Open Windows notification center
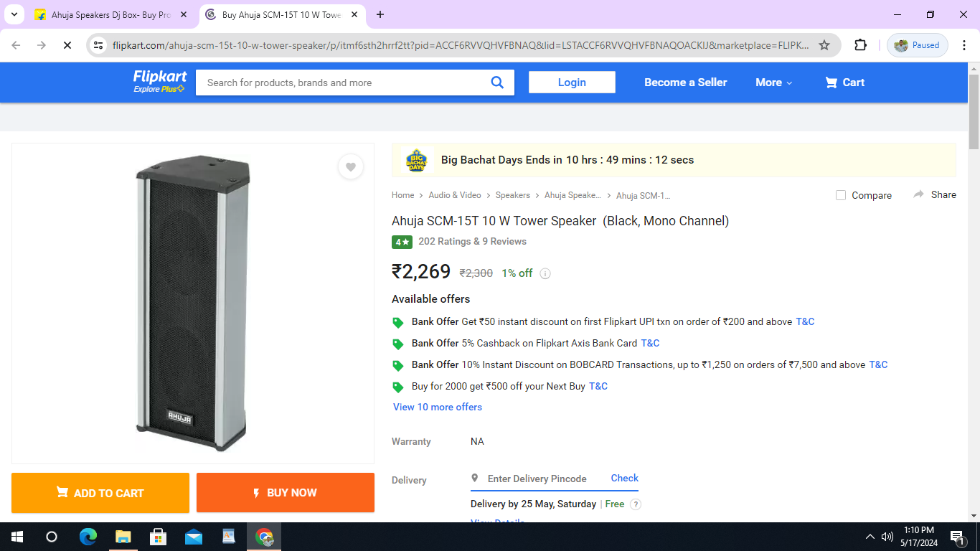980x551 pixels. 956,537
